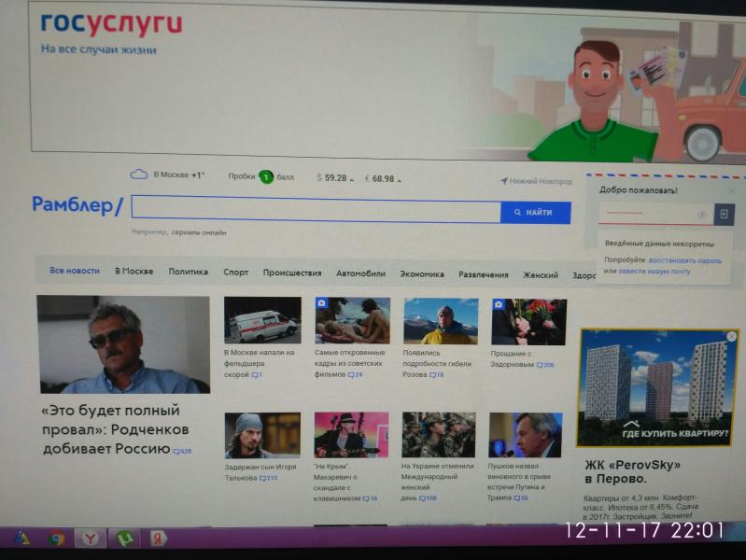Viewport: 746px width, 560px height.
Task: Select the В Москве news tab
Action: coord(134,272)
